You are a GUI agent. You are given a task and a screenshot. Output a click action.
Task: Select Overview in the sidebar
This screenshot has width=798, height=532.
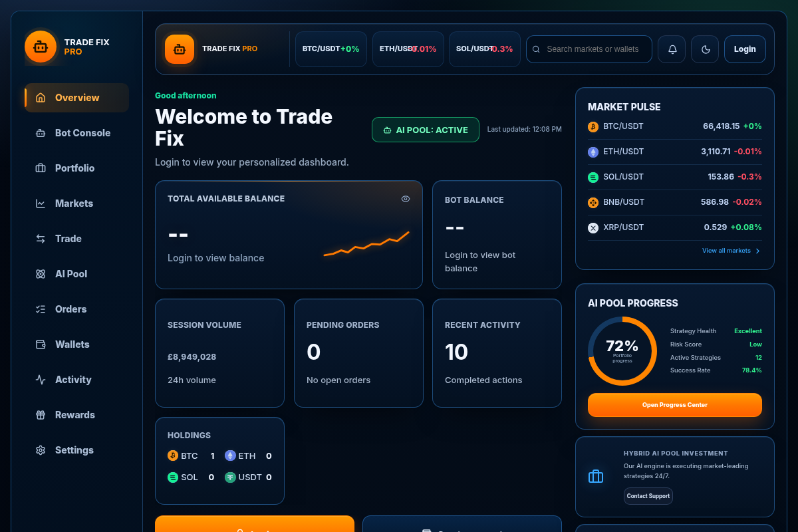click(77, 98)
